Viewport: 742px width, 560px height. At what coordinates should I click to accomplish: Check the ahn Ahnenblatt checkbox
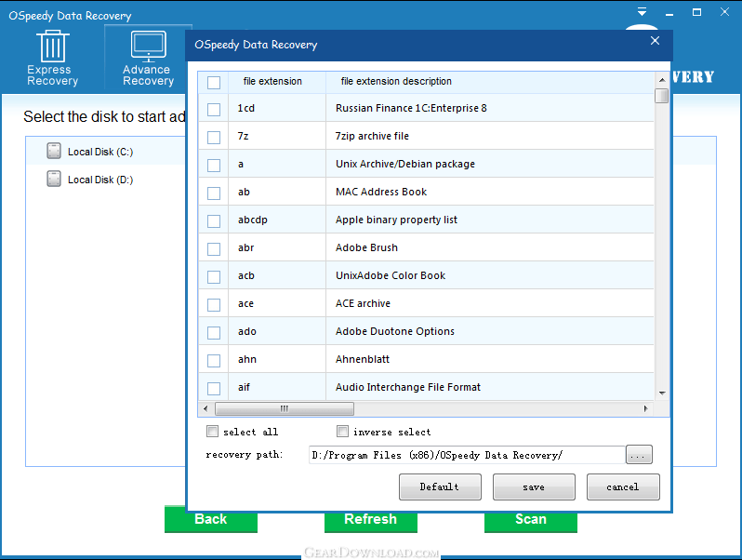click(214, 361)
